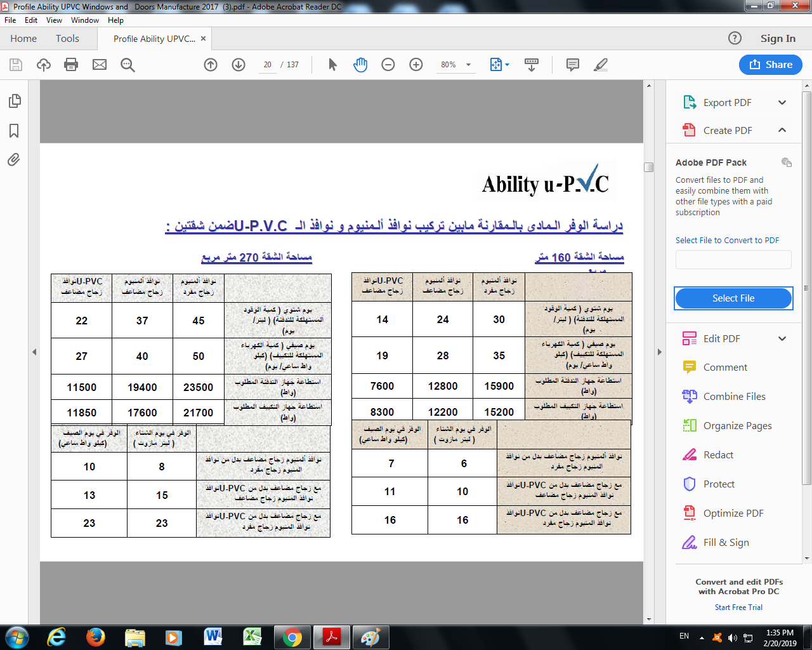Collapse the right tools pane arrow
This screenshot has width=812, height=650.
659,352
